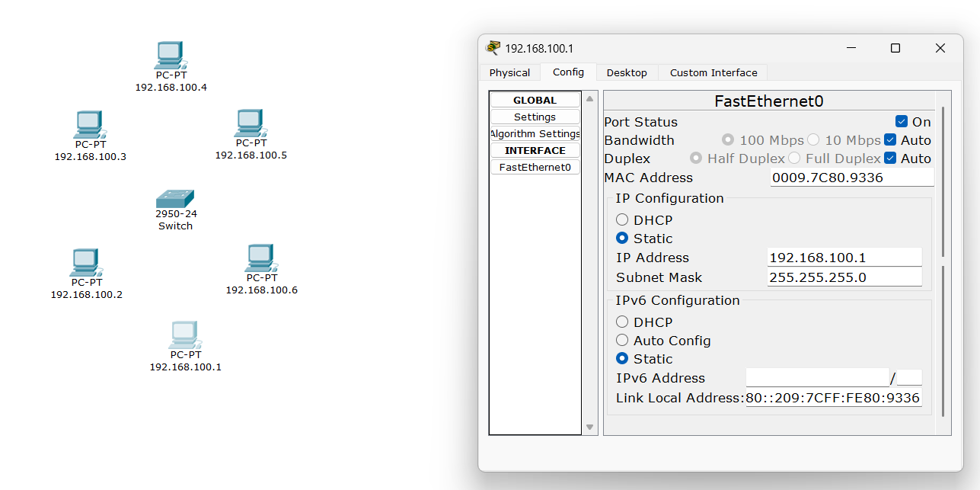Open Algorithm Settings in the sidebar

(535, 134)
